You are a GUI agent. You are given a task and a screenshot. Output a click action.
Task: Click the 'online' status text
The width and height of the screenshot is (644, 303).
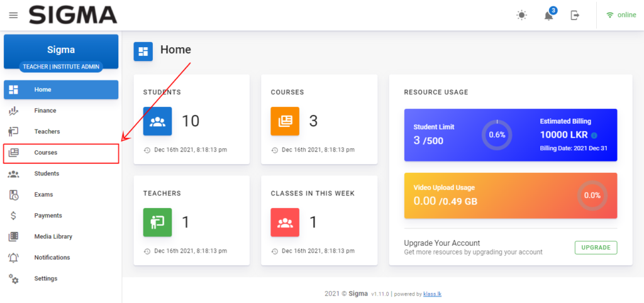(x=627, y=15)
